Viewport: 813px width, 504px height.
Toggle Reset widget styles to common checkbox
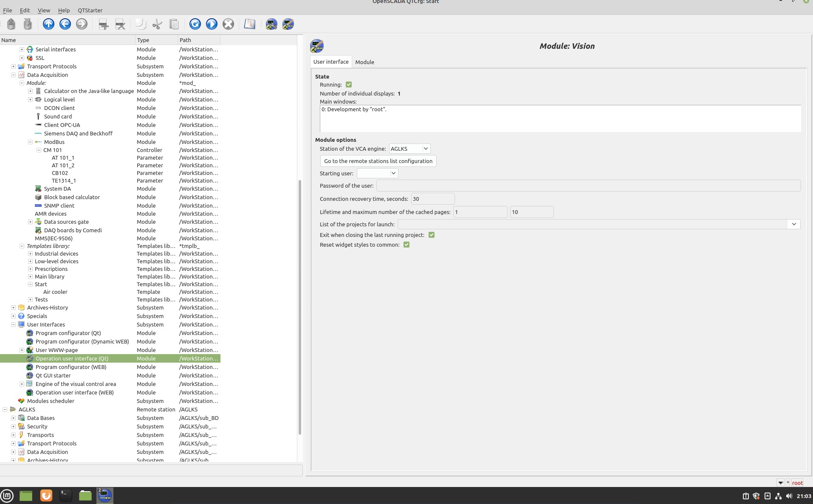[406, 245]
